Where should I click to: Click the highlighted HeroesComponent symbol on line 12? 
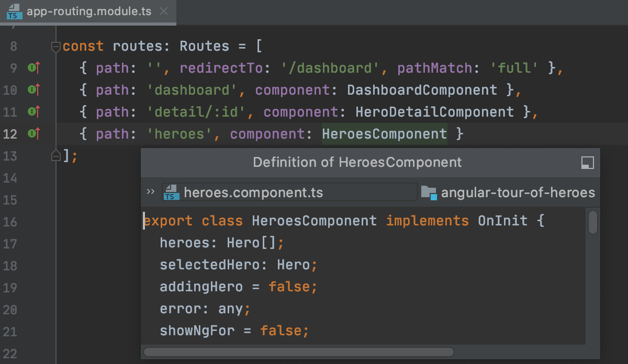(385, 134)
